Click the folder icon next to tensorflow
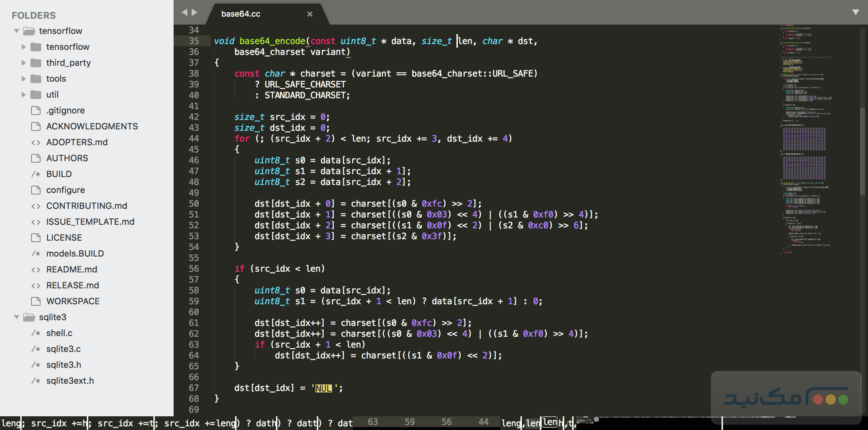Viewport: 868px width, 430px height. pos(37,47)
